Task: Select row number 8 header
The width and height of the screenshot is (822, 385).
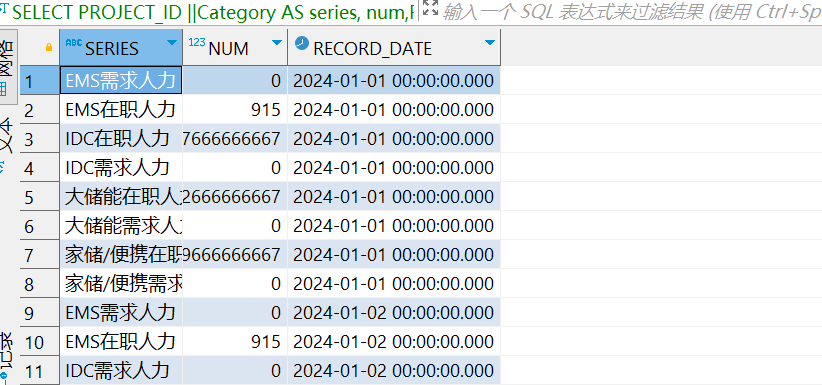Action: 40,283
